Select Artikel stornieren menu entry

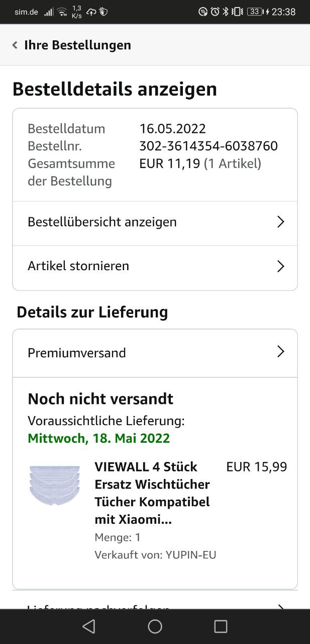coord(78,266)
